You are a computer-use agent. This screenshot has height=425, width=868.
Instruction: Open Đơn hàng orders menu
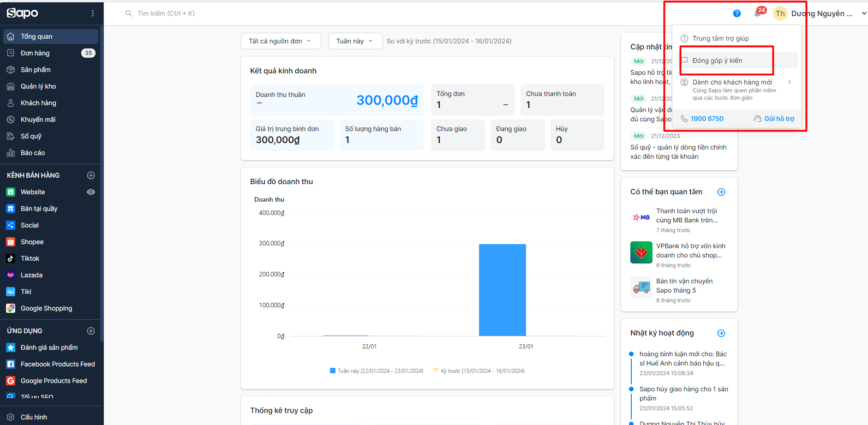coord(51,53)
